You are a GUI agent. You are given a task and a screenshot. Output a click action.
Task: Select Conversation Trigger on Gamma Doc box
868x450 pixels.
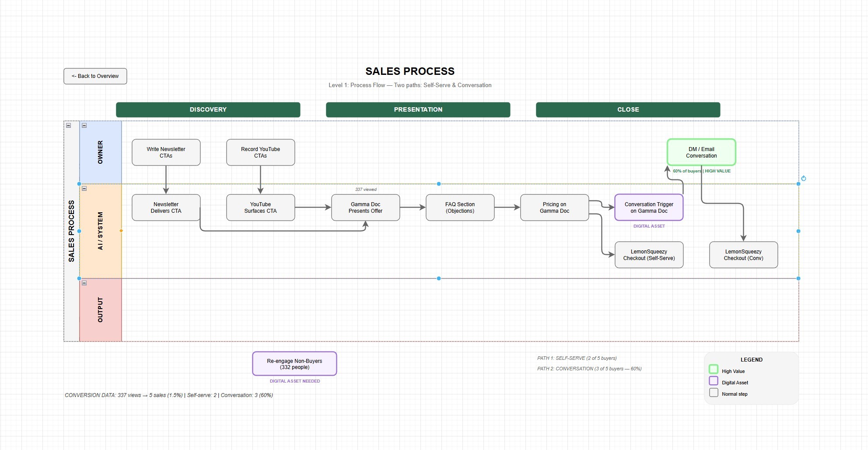click(x=649, y=207)
